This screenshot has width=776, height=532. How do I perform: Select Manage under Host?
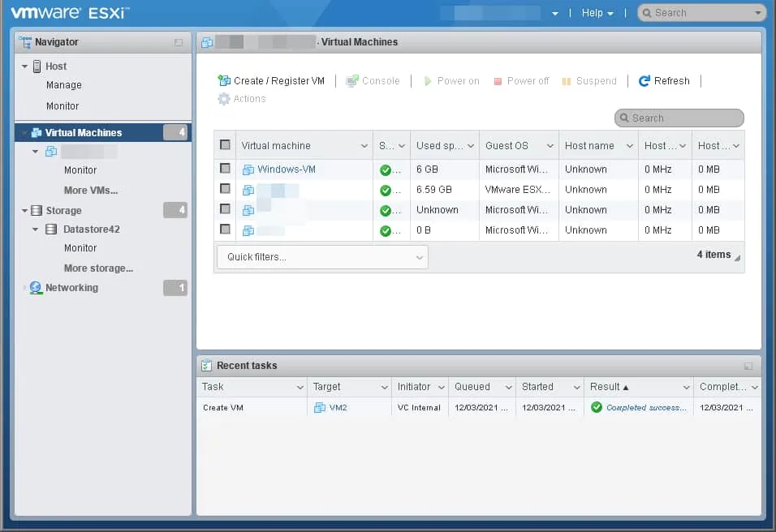pyautogui.click(x=64, y=85)
